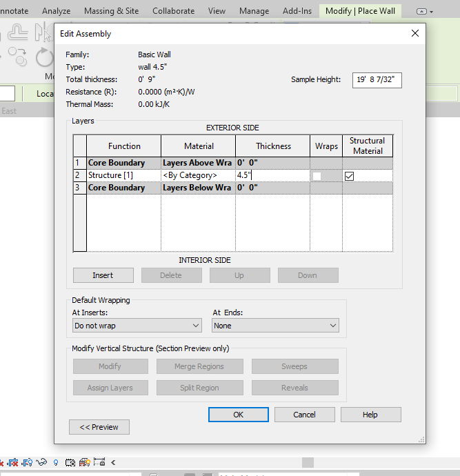Click the Insert layer button
Screen dimensions: 460x476
[103, 275]
